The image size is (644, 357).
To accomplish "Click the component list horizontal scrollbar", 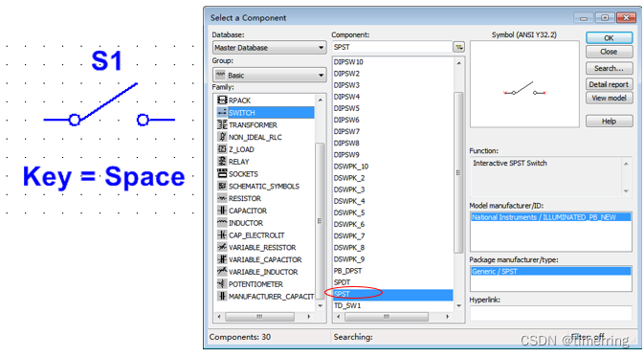I will [x=387, y=317].
